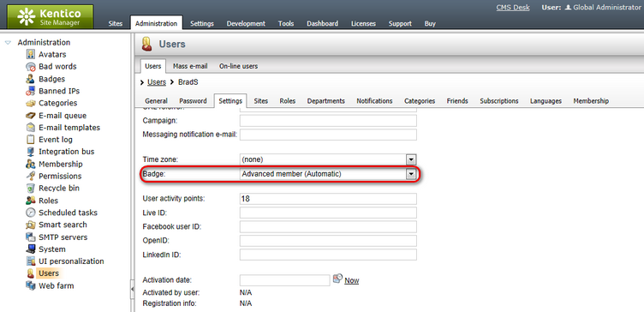Open the Settings top menu

[201, 24]
